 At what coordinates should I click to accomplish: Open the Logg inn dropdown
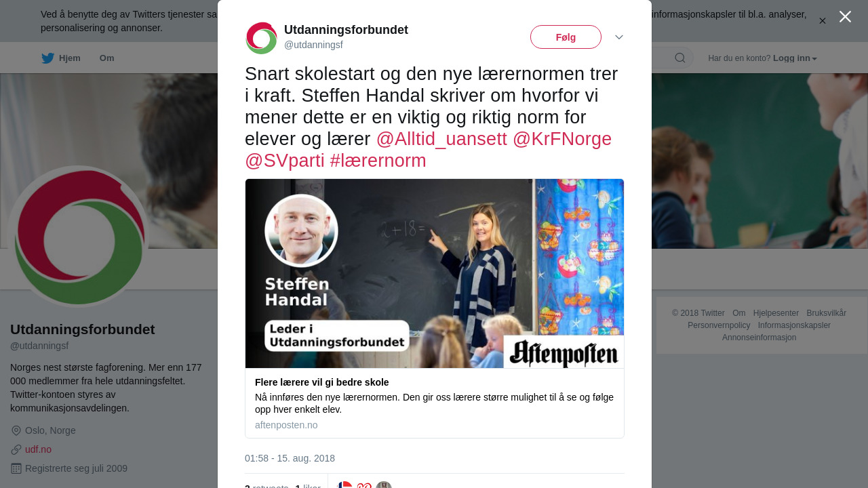click(795, 58)
